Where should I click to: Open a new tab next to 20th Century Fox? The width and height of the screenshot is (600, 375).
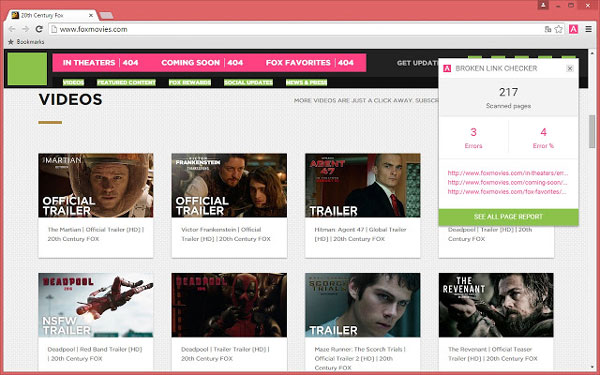pyautogui.click(x=106, y=15)
